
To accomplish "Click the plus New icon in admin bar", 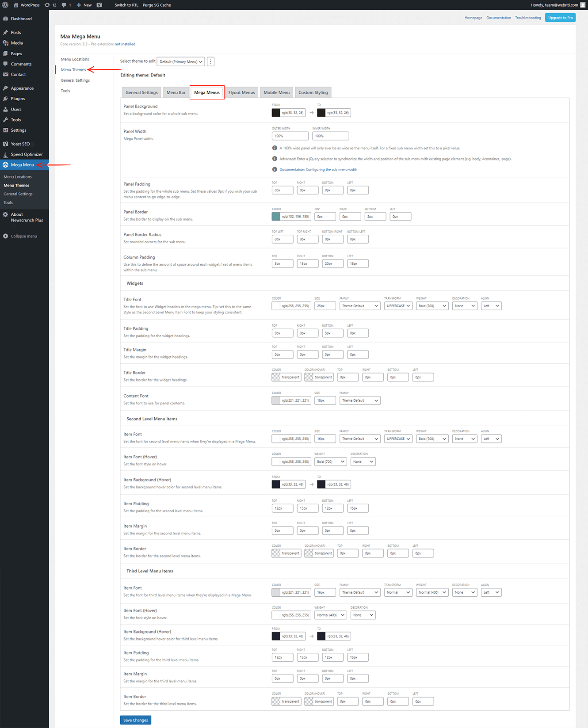I will click(79, 5).
